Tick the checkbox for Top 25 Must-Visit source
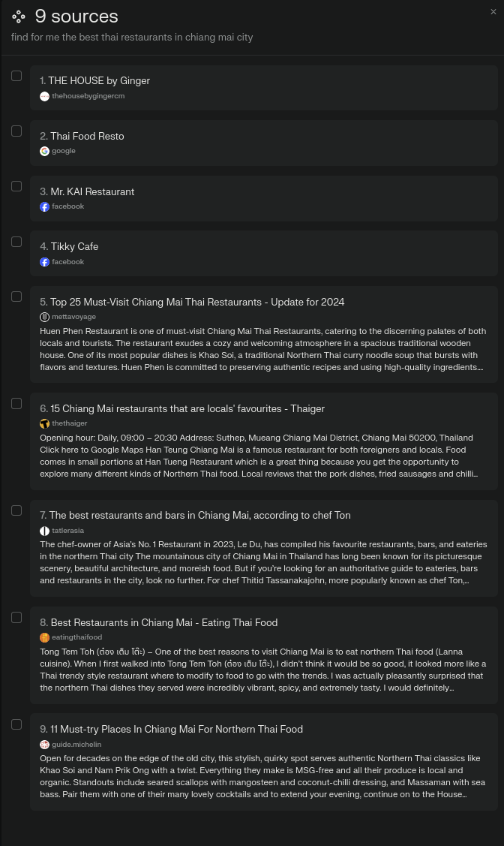504x846 pixels. 16,297
